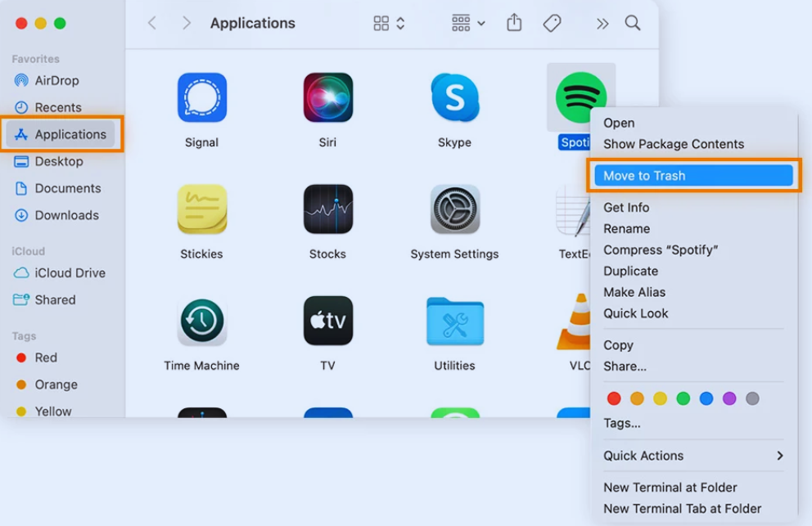Open the search magnifier in toolbar
Viewport: 812px width, 526px height.
pyautogui.click(x=632, y=23)
